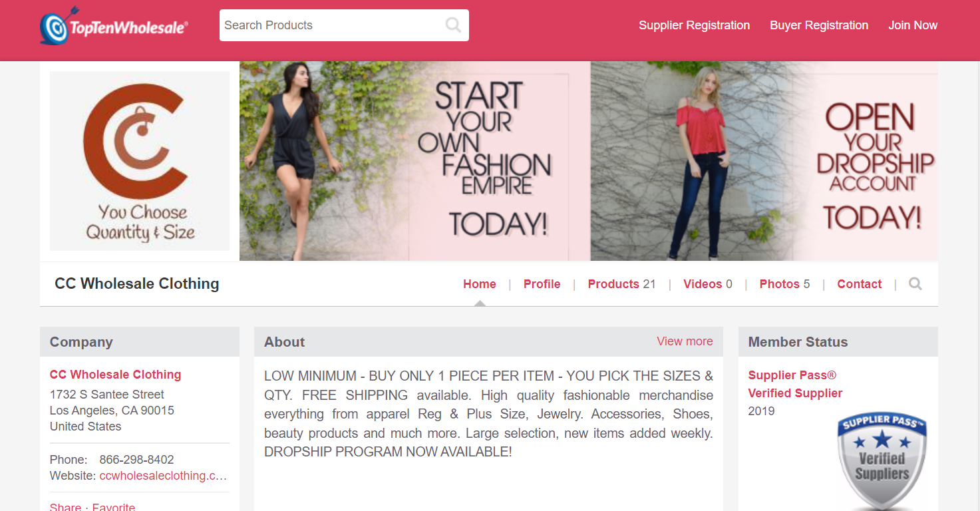Viewport: 980px width, 511px height.
Task: Open Supplier Registration page
Action: click(x=694, y=25)
